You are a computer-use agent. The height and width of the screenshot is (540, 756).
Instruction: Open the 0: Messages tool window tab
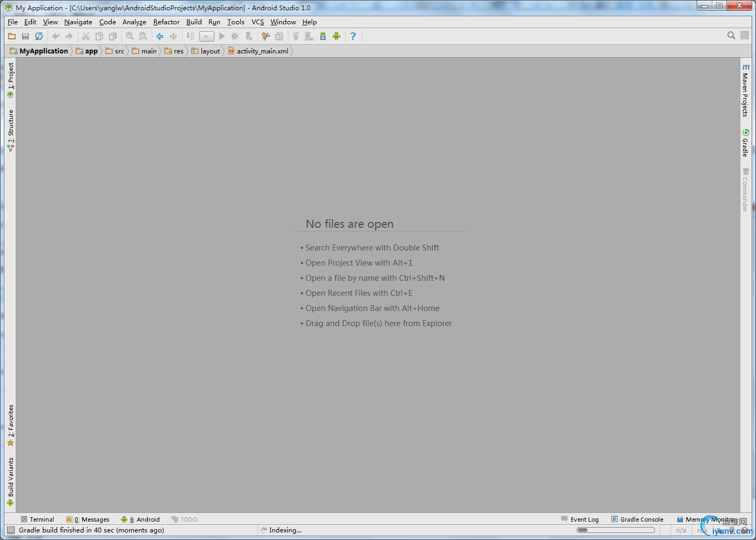pos(88,519)
